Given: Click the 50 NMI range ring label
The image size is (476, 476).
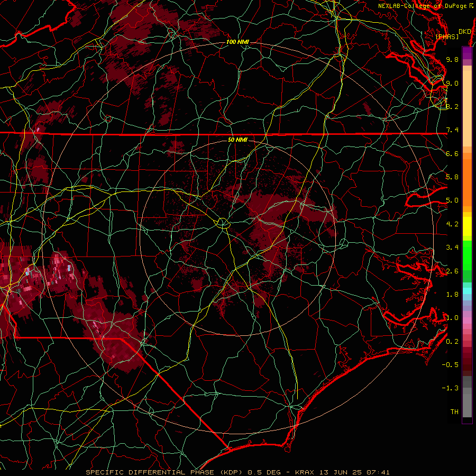Looking at the screenshot, I should click(x=237, y=140).
